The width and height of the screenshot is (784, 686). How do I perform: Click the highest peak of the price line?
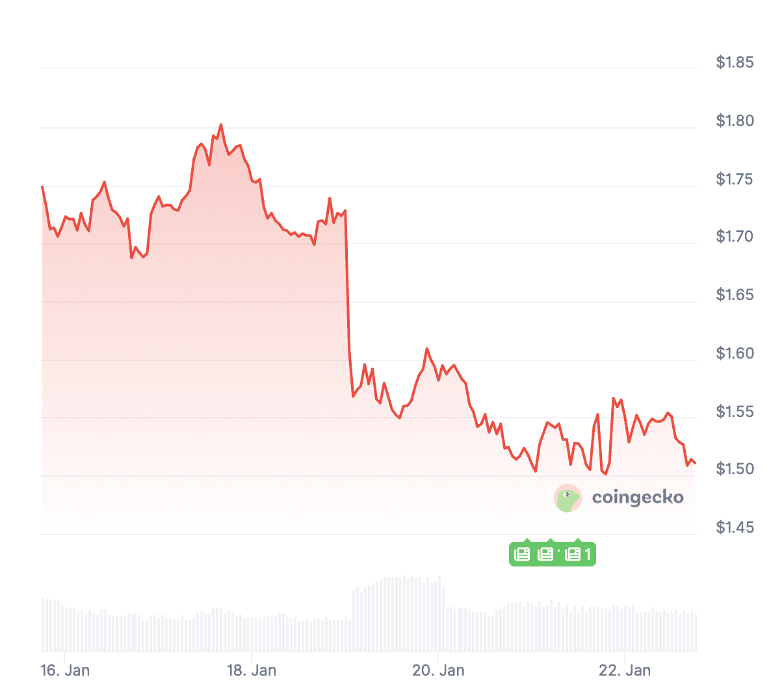(x=221, y=125)
